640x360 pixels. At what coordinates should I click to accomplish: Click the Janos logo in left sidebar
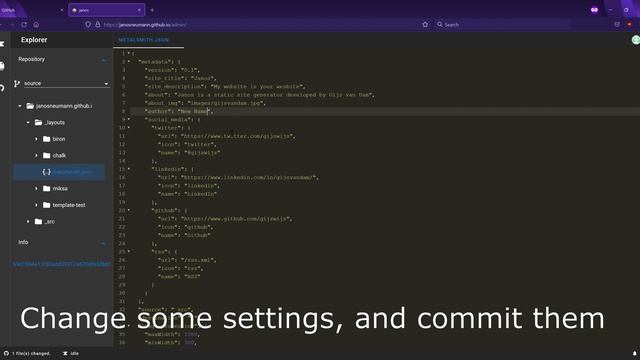2,44
